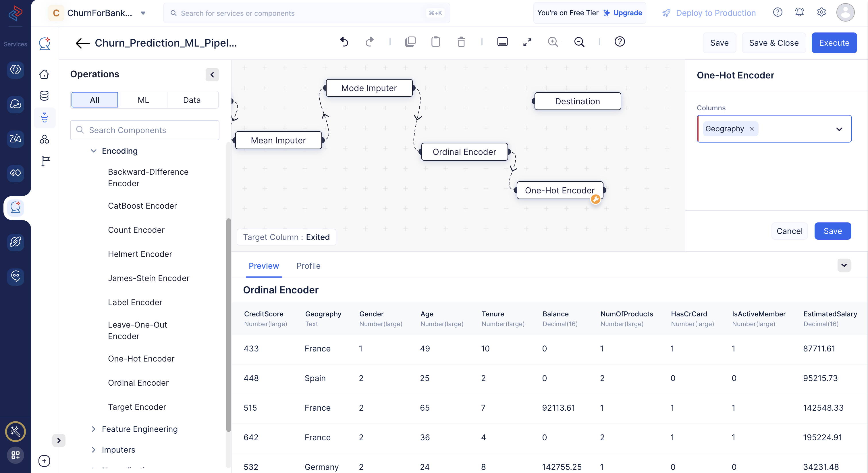Collapse the Encoding operations section
Viewport: 868px width, 473px height.
pyautogui.click(x=92, y=151)
